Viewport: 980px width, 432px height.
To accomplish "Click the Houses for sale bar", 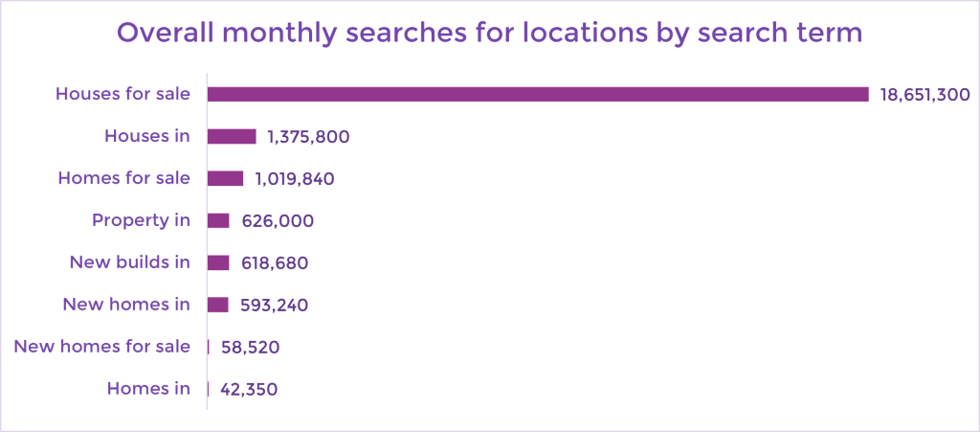I will 538,95.
